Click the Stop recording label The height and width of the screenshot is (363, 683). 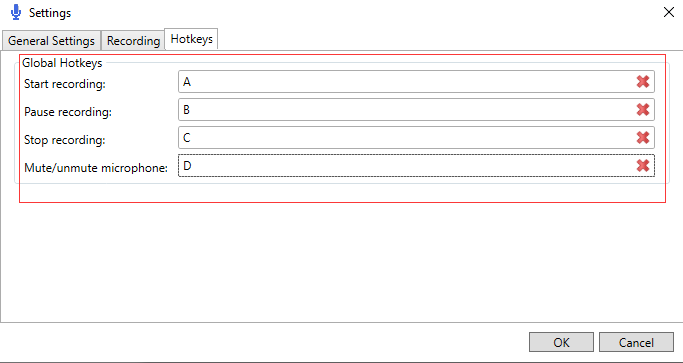pyautogui.click(x=65, y=140)
